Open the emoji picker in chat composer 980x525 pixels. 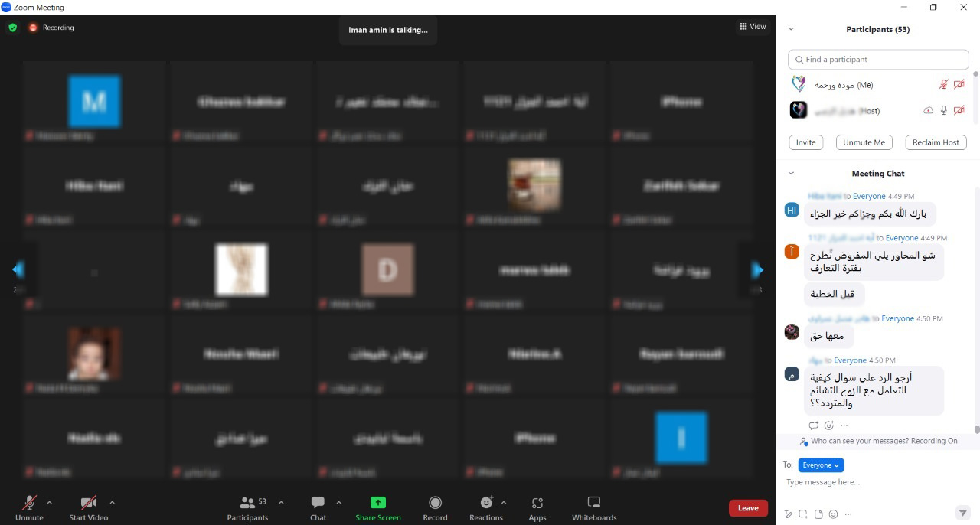[833, 514]
